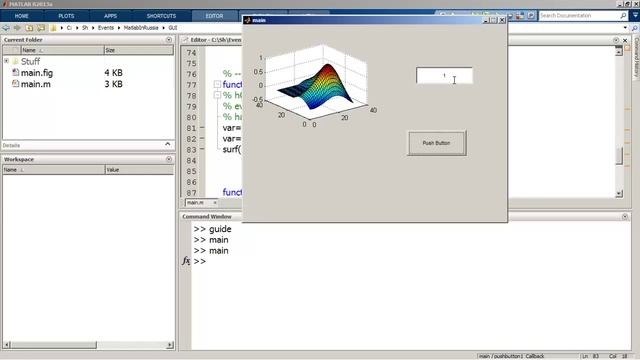Click the search icon in Search Documentation

click(623, 16)
